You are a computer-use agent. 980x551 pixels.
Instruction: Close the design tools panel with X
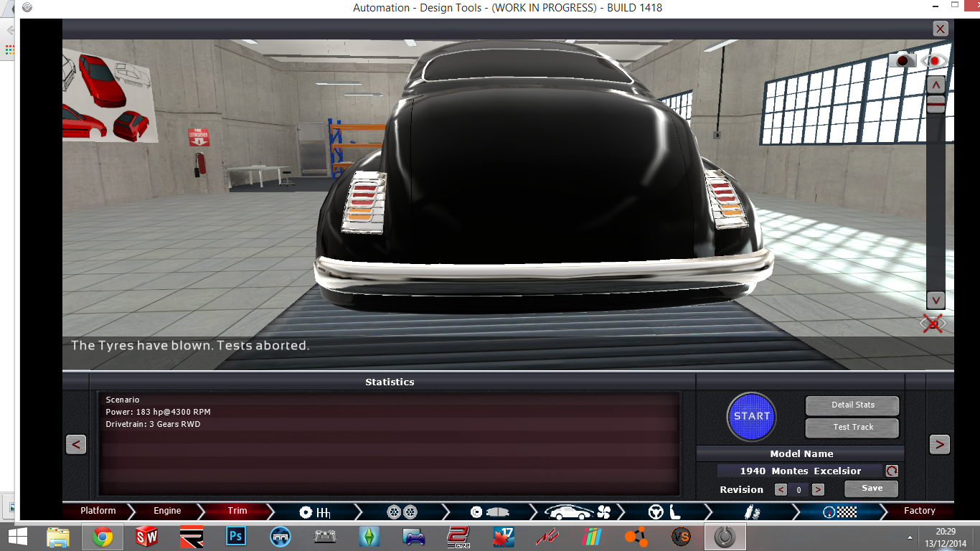[x=940, y=29]
